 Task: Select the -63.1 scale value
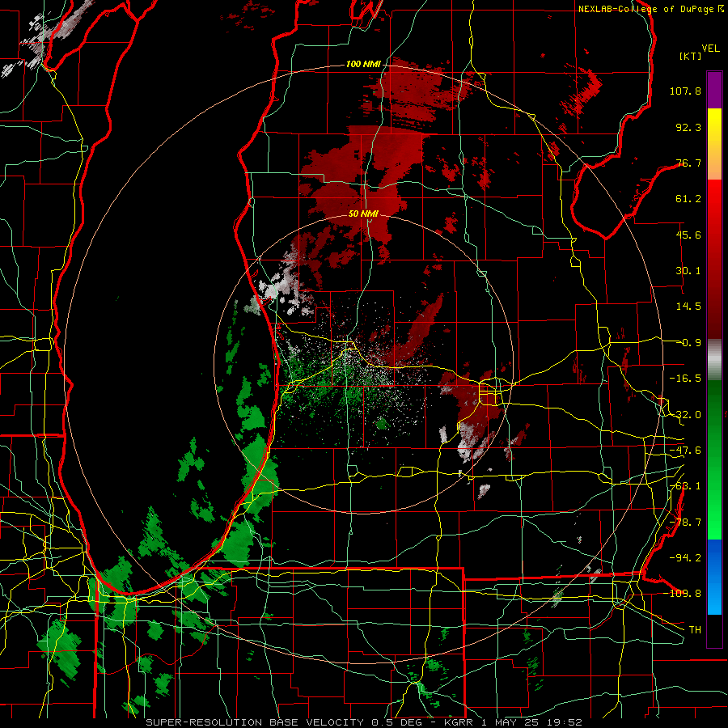(x=685, y=486)
